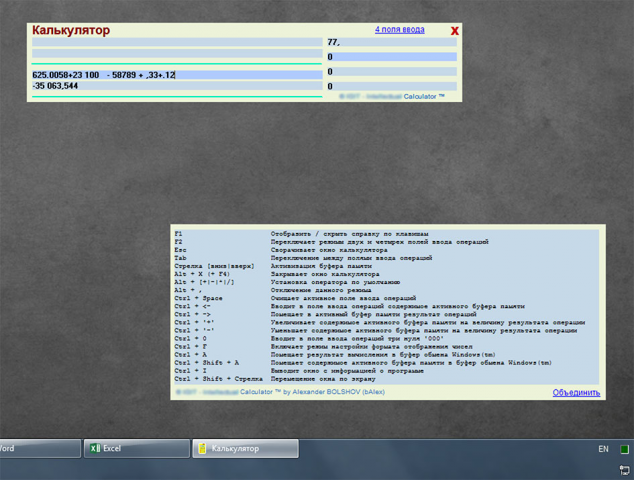Select the "Esc" shortcut entry in help
This screenshot has width=634, height=480.
click(x=180, y=250)
